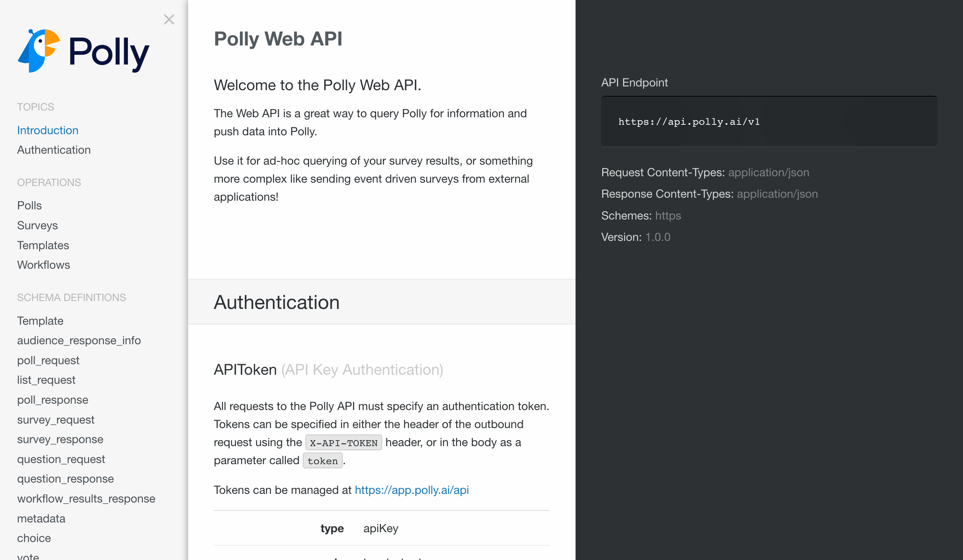Click the TOPICS sidebar header
The height and width of the screenshot is (560, 963).
(x=35, y=107)
